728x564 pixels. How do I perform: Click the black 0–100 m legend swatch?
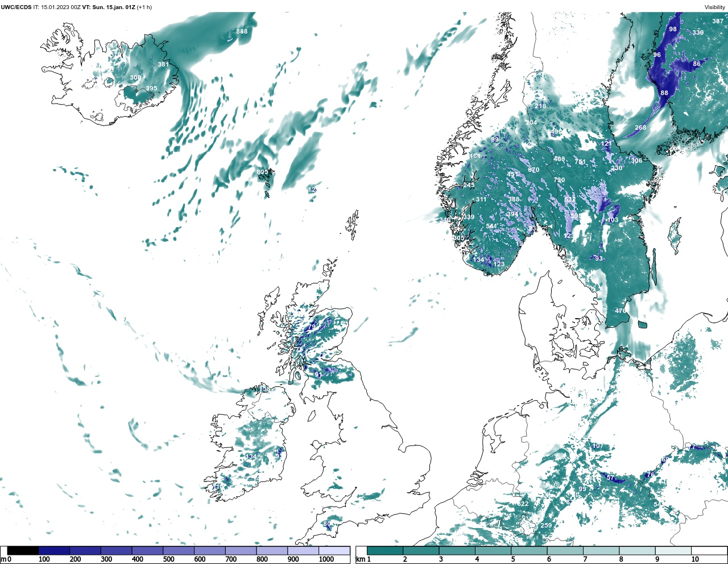(23, 550)
